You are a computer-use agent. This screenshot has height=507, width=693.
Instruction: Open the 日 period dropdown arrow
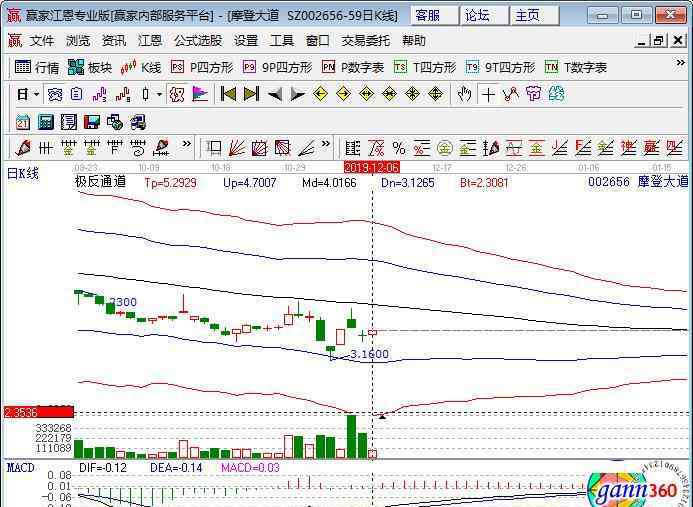[x=36, y=94]
